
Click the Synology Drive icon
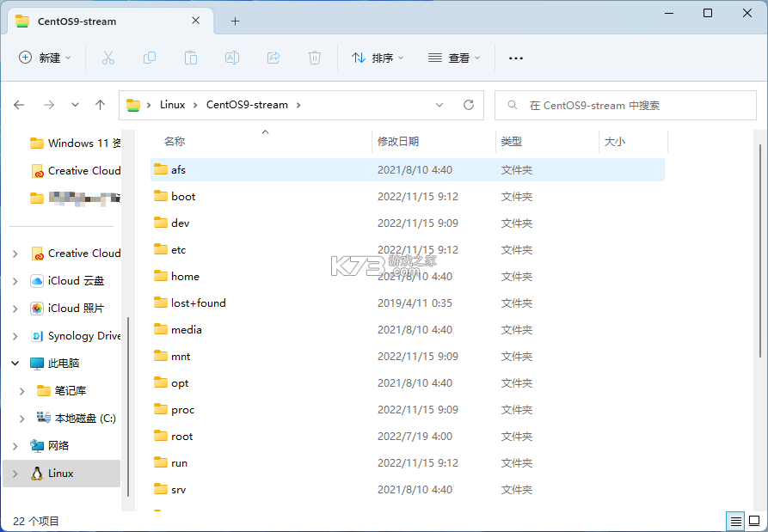coord(37,336)
